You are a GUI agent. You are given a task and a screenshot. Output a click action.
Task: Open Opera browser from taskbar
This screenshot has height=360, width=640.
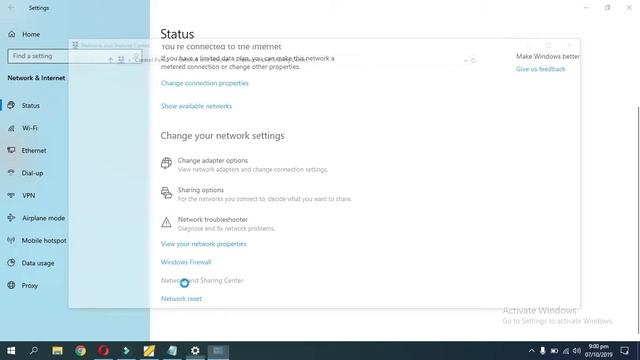103,351
